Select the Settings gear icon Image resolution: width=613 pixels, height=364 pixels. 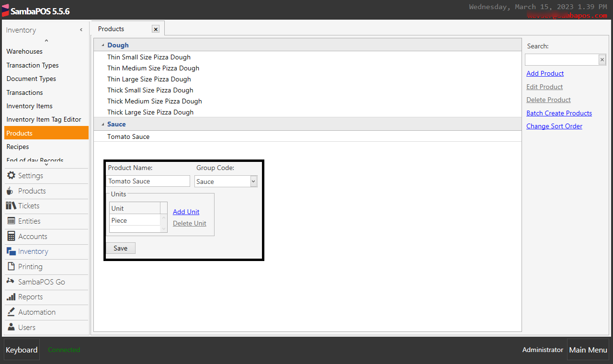pos(11,175)
